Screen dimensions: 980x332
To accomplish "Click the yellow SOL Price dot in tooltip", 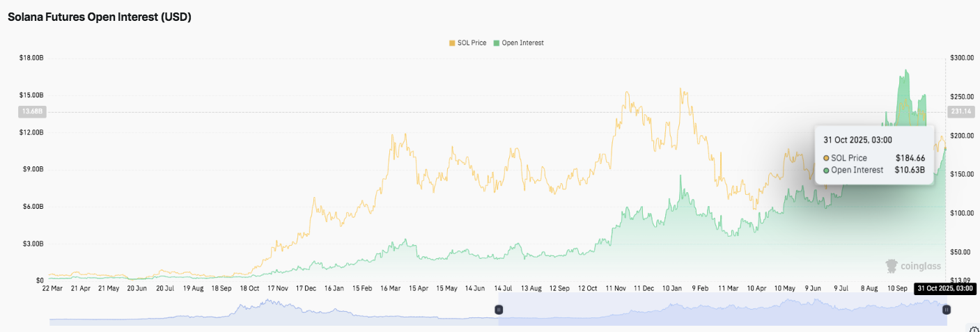I will point(826,158).
